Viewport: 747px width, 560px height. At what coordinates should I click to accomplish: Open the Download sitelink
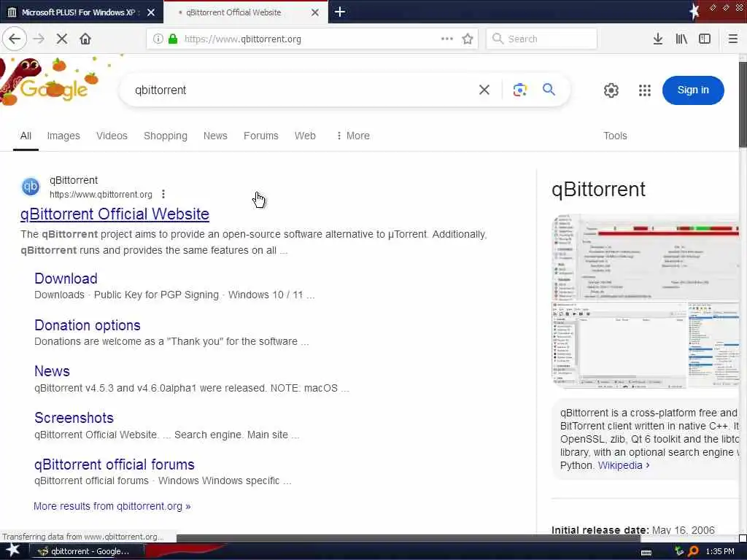(x=66, y=278)
